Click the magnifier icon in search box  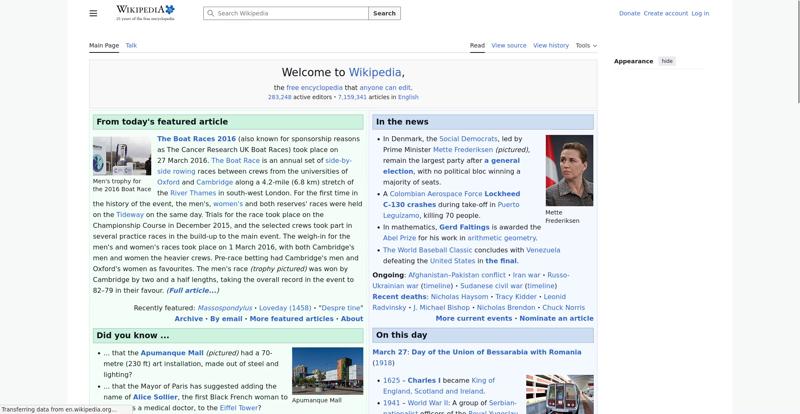[x=210, y=14]
